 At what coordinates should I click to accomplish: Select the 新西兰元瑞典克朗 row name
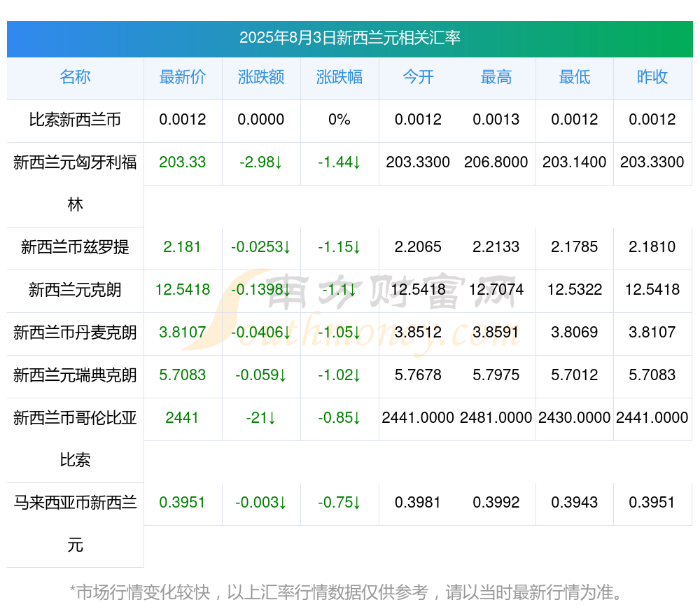(x=75, y=375)
